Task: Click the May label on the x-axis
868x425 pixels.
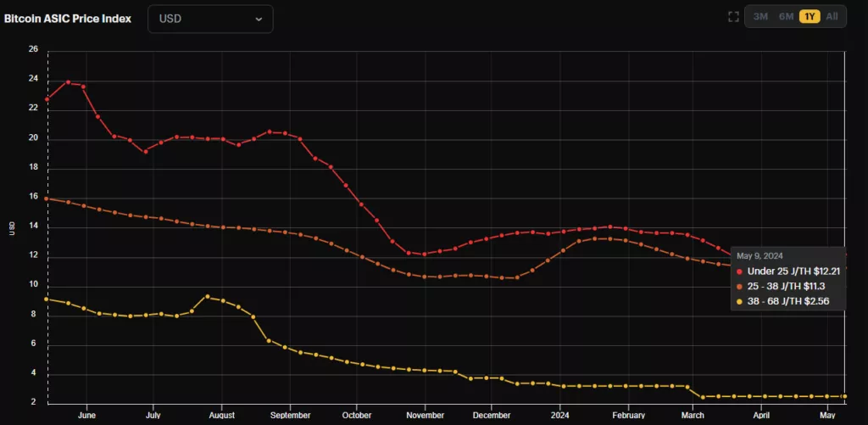Action: point(827,415)
